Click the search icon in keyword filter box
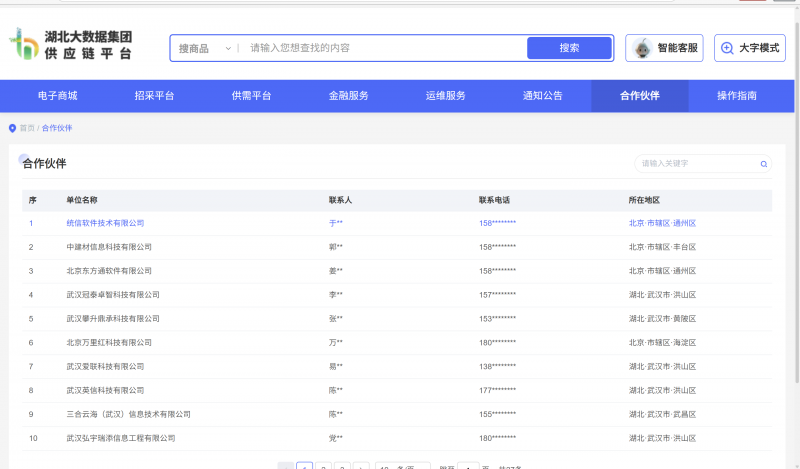The width and height of the screenshot is (800, 469). point(764,164)
